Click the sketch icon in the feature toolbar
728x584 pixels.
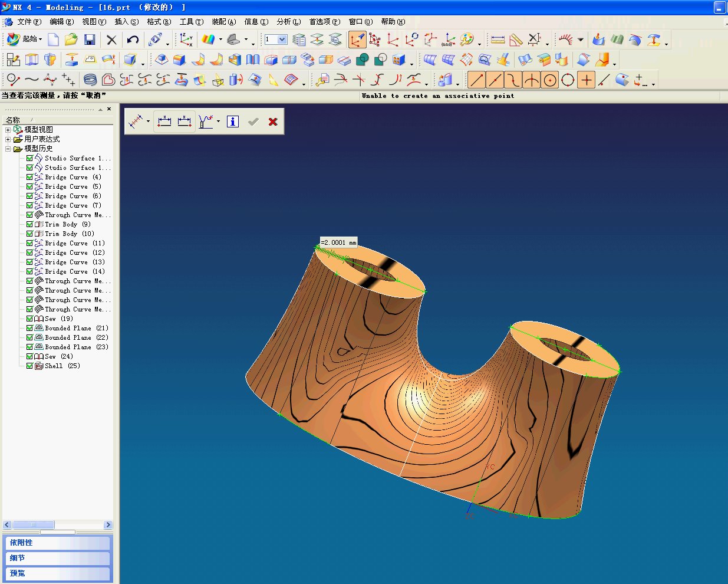[13, 60]
